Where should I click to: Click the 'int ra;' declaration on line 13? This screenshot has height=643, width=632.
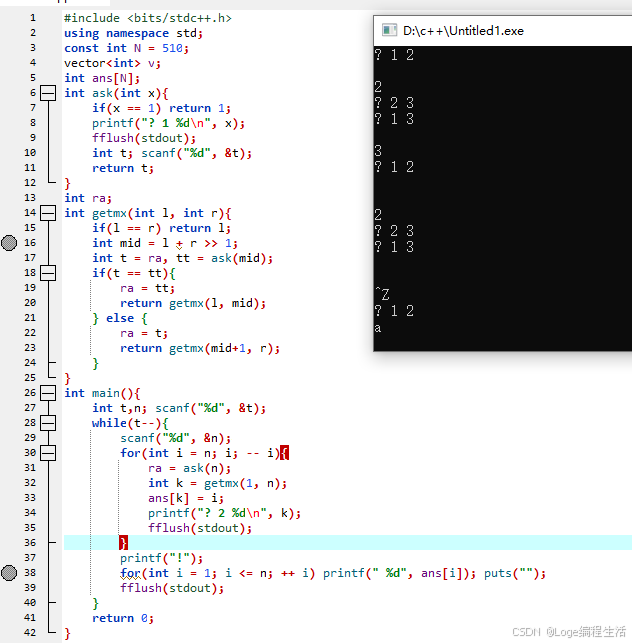(88, 198)
